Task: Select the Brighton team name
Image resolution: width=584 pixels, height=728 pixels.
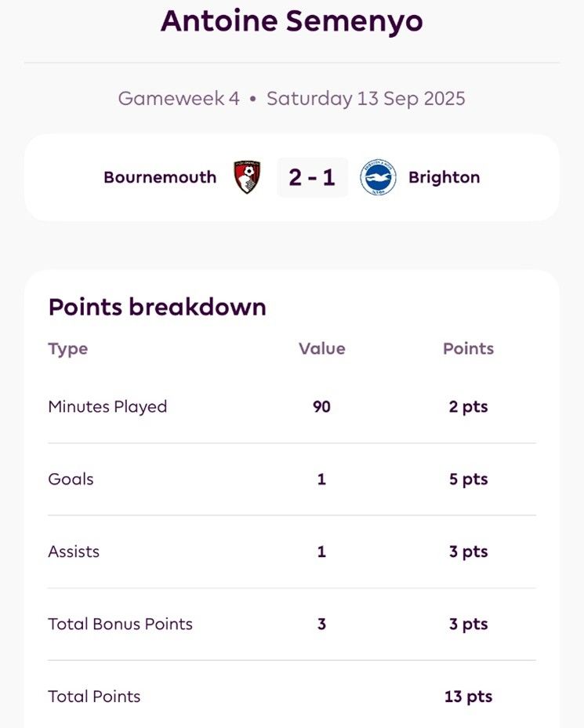Action: (x=444, y=177)
